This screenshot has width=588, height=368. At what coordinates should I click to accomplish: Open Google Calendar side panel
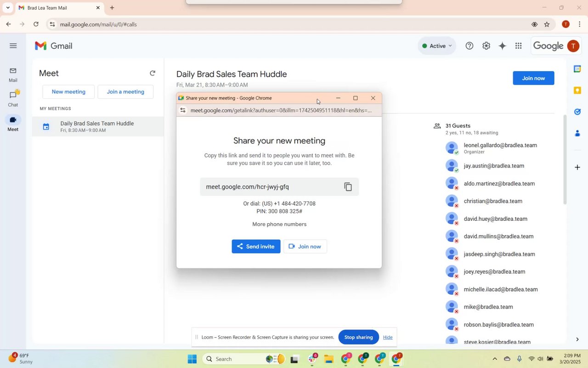click(x=577, y=69)
